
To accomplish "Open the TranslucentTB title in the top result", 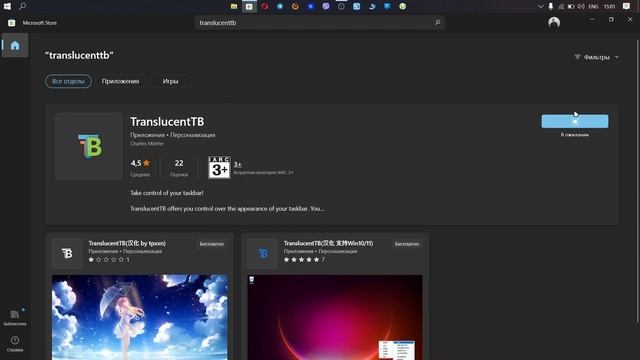I will 167,122.
